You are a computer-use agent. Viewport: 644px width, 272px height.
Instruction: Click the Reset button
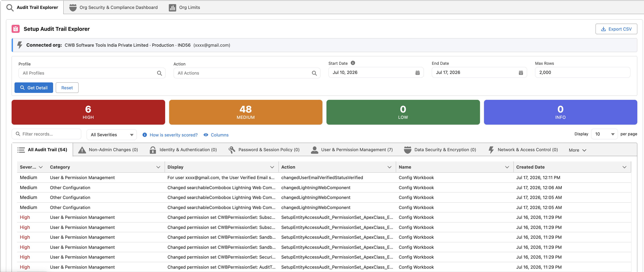[x=67, y=88]
